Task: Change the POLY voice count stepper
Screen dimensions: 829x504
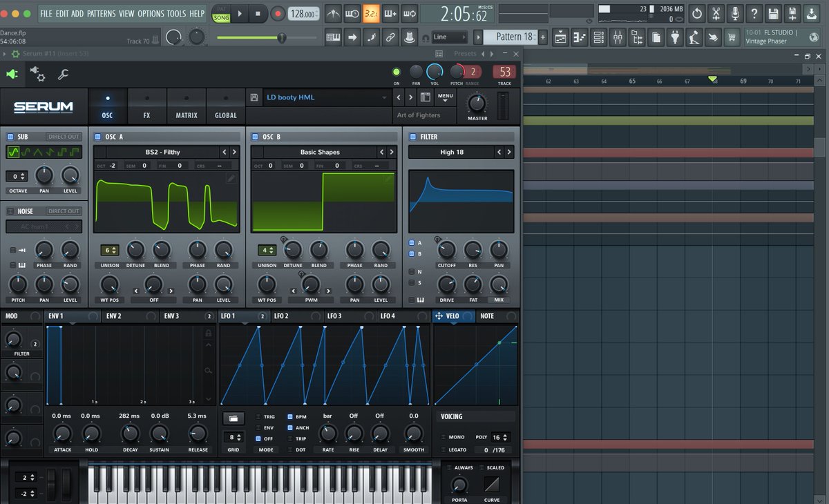Action: point(500,437)
